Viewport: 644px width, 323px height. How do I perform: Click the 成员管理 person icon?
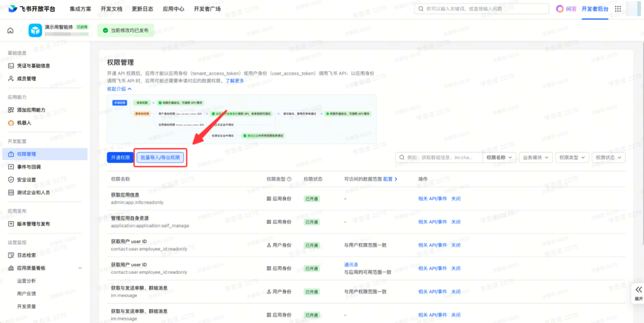pos(11,79)
